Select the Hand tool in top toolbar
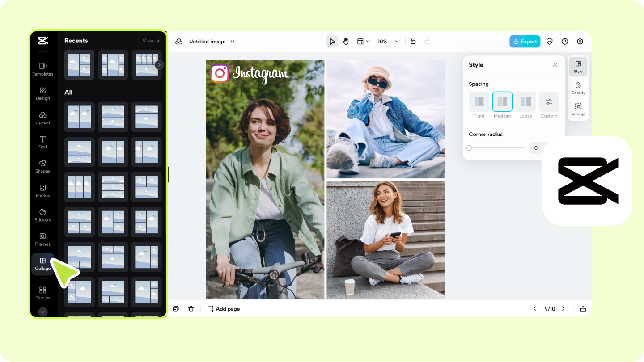 pos(346,41)
